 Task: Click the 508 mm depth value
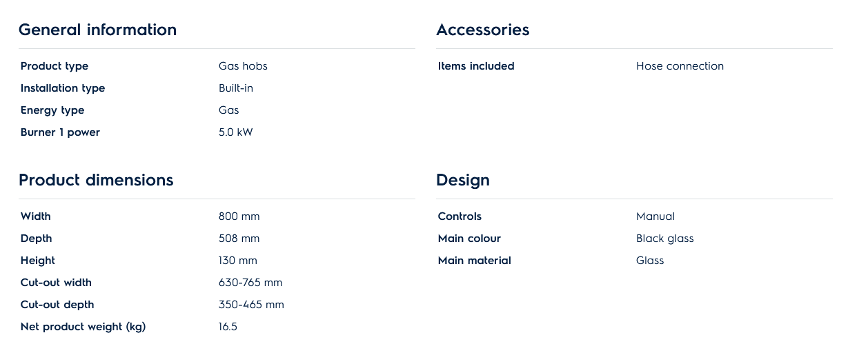239,239
